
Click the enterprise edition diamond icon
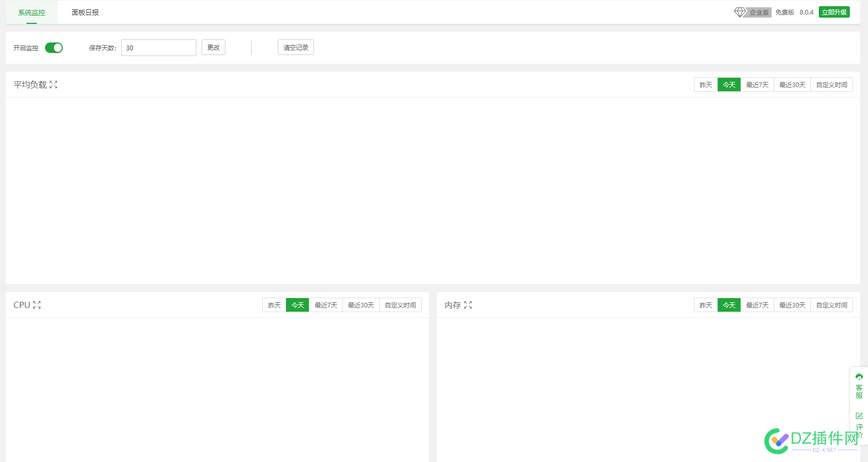click(740, 12)
